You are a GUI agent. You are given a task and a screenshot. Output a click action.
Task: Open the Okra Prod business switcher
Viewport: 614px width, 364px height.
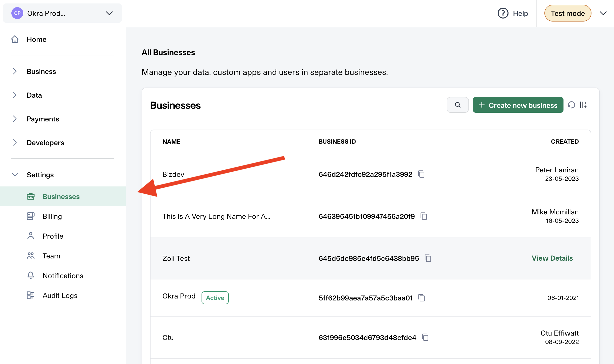[62, 13]
